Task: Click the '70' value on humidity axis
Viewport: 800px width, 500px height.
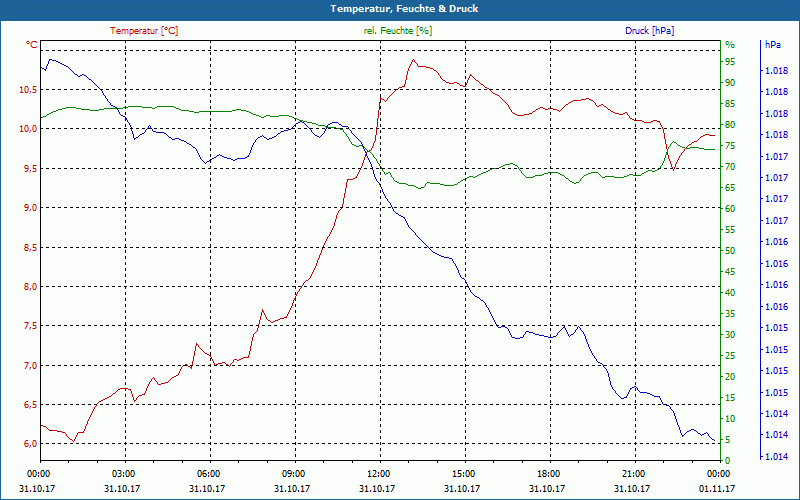Action: (x=730, y=167)
